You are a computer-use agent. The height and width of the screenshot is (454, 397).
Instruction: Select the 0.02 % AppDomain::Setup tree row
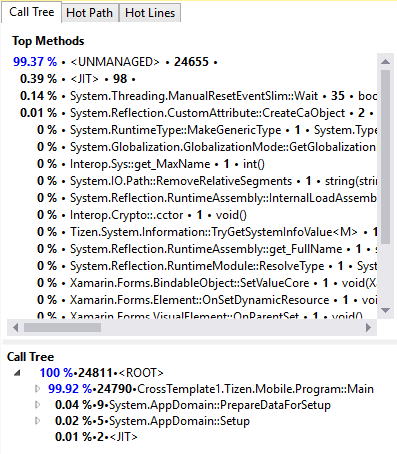pos(152,421)
